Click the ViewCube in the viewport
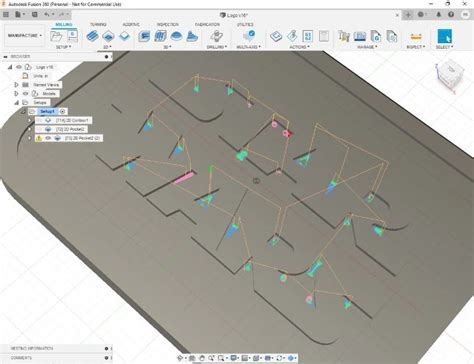 click(x=450, y=75)
